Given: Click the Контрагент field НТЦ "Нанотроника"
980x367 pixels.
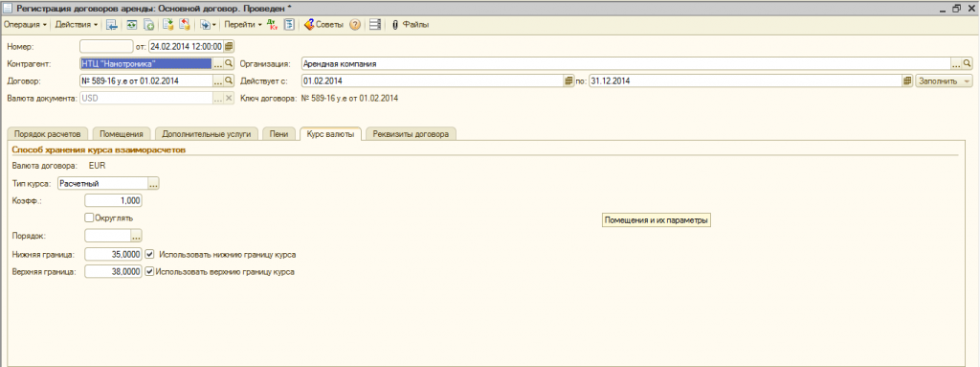Looking at the screenshot, I should coord(146,63).
